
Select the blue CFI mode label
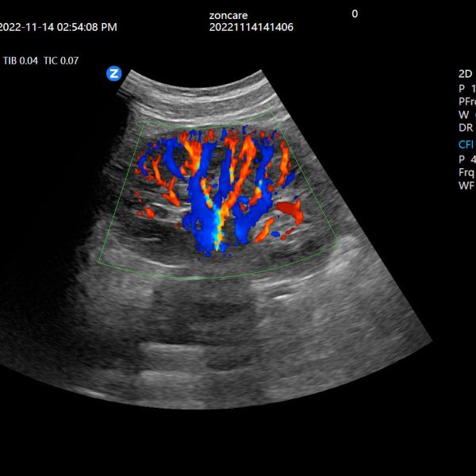pyautogui.click(x=466, y=144)
